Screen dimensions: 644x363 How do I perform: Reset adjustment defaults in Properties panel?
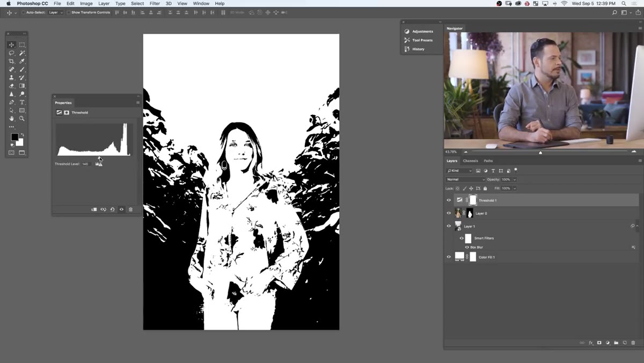coord(112,209)
